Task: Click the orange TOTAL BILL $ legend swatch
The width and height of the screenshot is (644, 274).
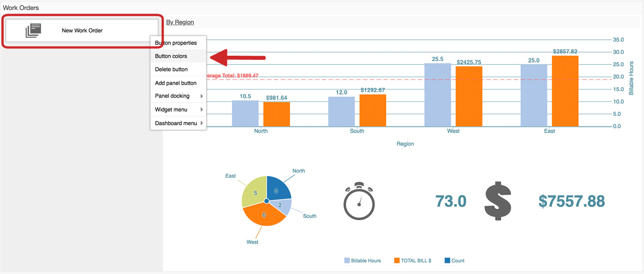Action: click(396, 261)
